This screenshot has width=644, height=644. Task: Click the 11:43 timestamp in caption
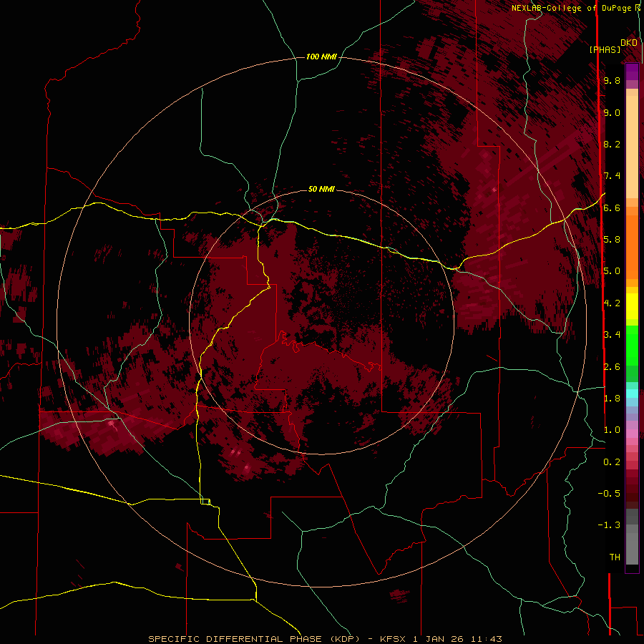coord(487,639)
